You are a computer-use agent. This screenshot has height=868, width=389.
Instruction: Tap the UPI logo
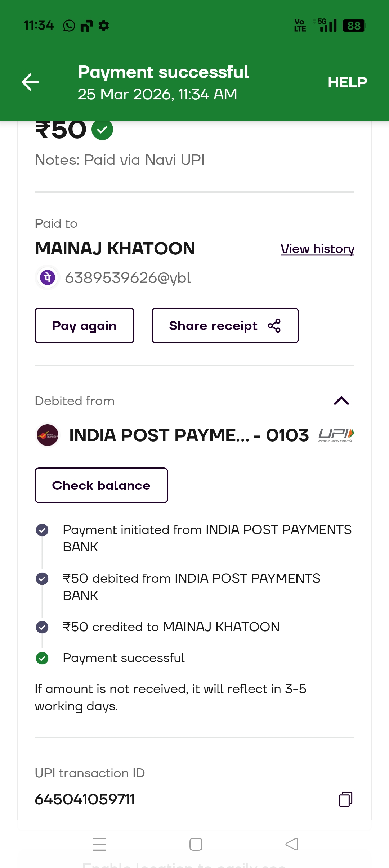[336, 435]
